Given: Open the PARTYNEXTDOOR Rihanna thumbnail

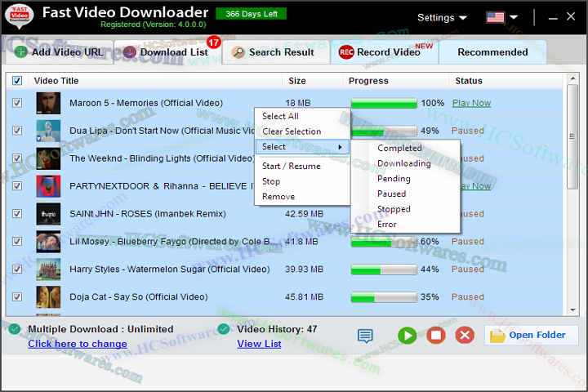Looking at the screenshot, I should tap(48, 186).
